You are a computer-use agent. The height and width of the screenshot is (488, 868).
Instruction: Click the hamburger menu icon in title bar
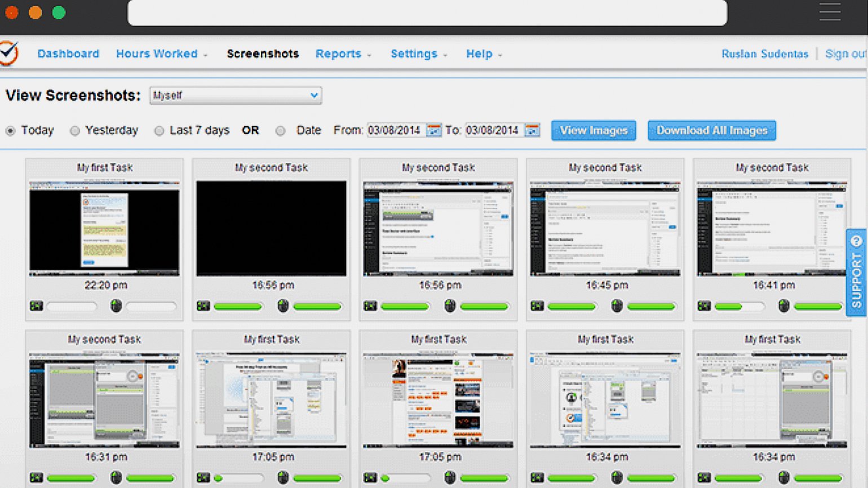830,12
